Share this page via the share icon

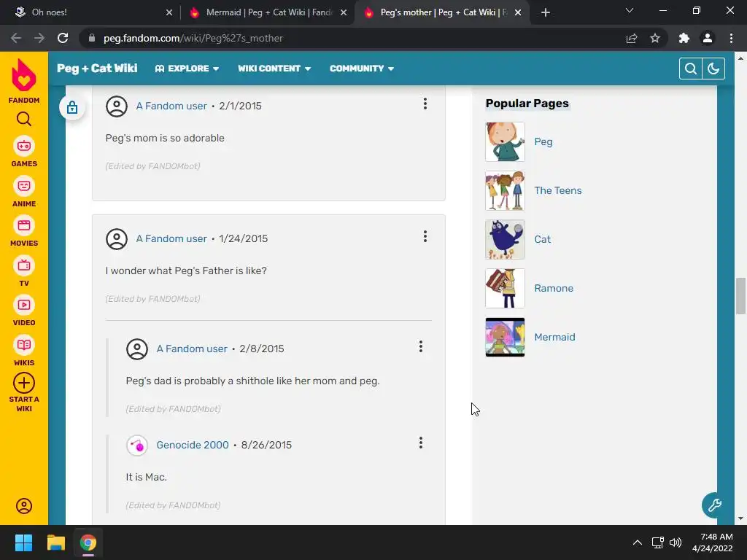(632, 38)
